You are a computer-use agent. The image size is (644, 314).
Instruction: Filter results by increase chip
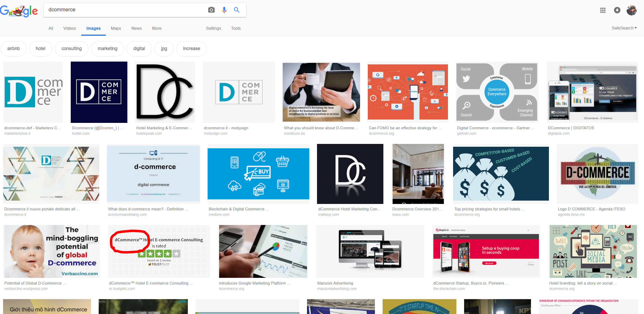(x=191, y=48)
